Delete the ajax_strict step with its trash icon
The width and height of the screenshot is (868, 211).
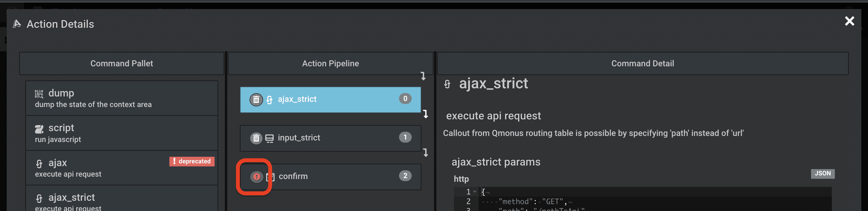256,100
